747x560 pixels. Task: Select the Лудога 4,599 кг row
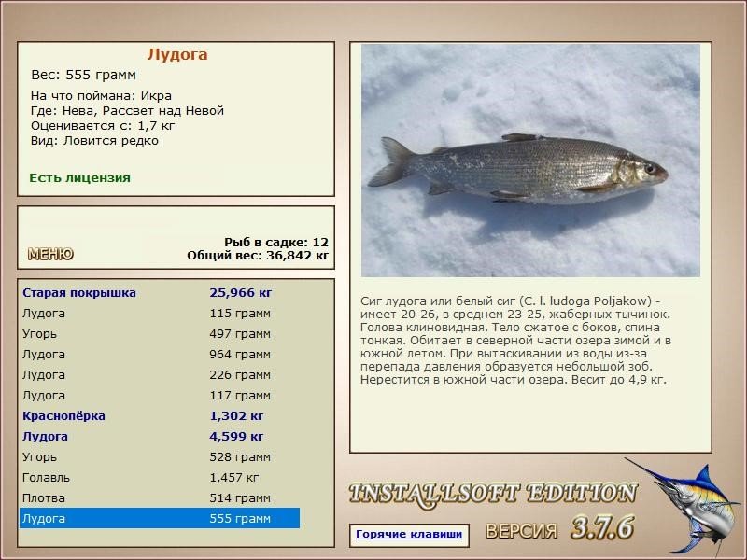click(x=160, y=436)
